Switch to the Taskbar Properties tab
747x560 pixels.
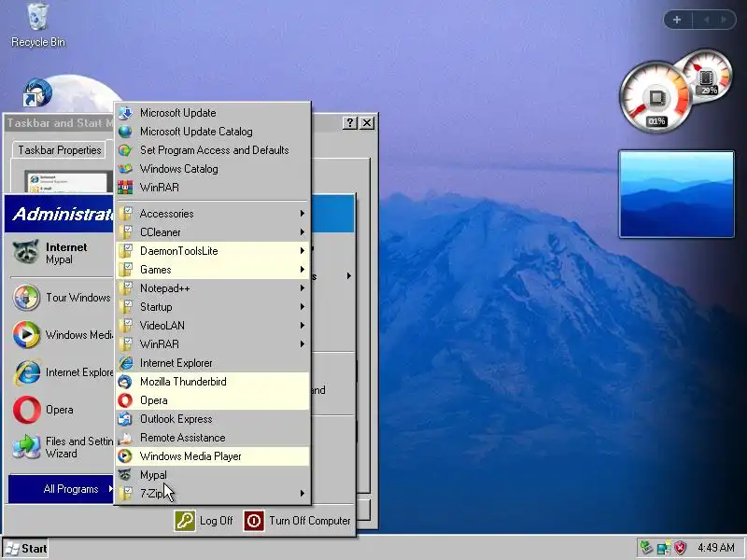[x=59, y=150]
